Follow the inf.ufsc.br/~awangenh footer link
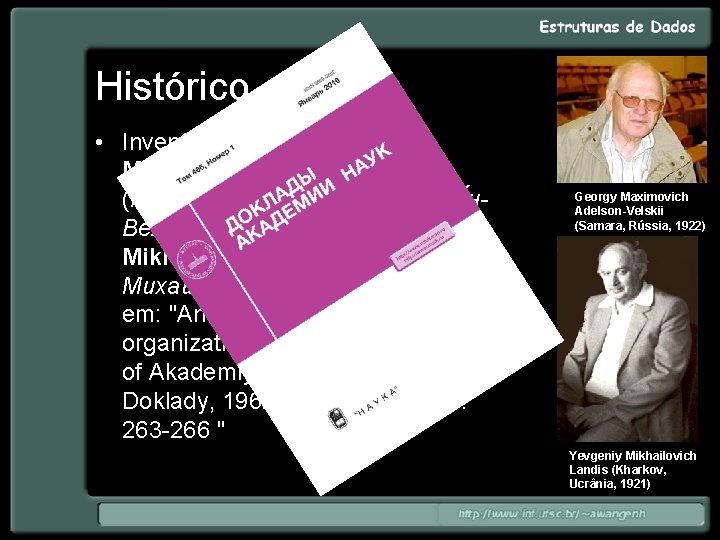The height and width of the screenshot is (540, 720). [551, 513]
